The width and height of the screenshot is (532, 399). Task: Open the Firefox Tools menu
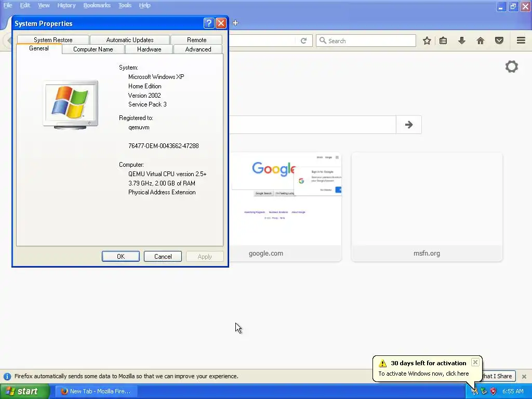point(125,5)
